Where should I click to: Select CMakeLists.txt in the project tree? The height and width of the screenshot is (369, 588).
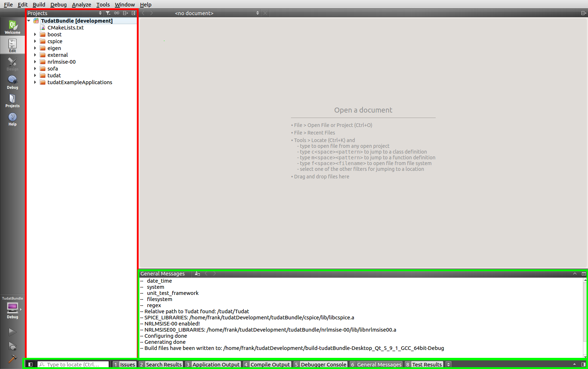click(65, 28)
